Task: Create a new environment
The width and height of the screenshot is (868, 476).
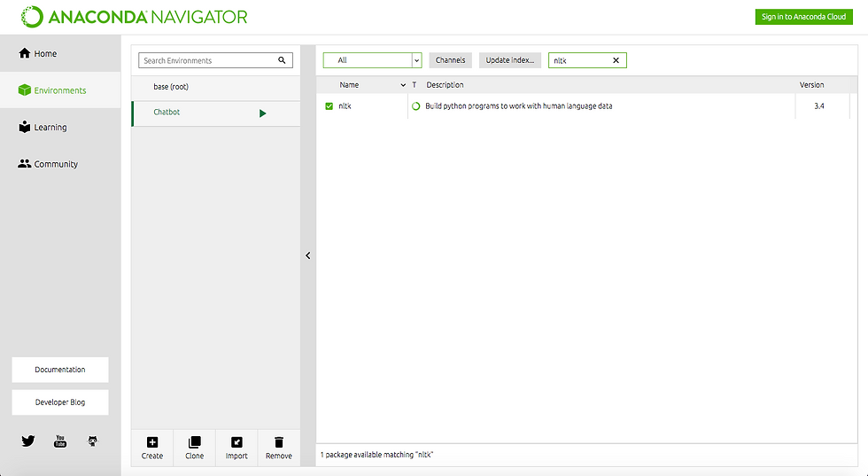Action: [x=152, y=448]
